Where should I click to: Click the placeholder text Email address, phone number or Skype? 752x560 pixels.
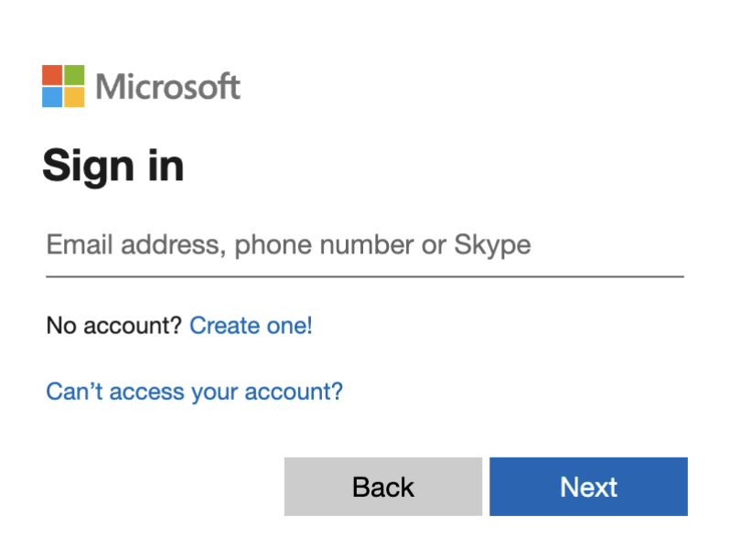[x=288, y=245]
